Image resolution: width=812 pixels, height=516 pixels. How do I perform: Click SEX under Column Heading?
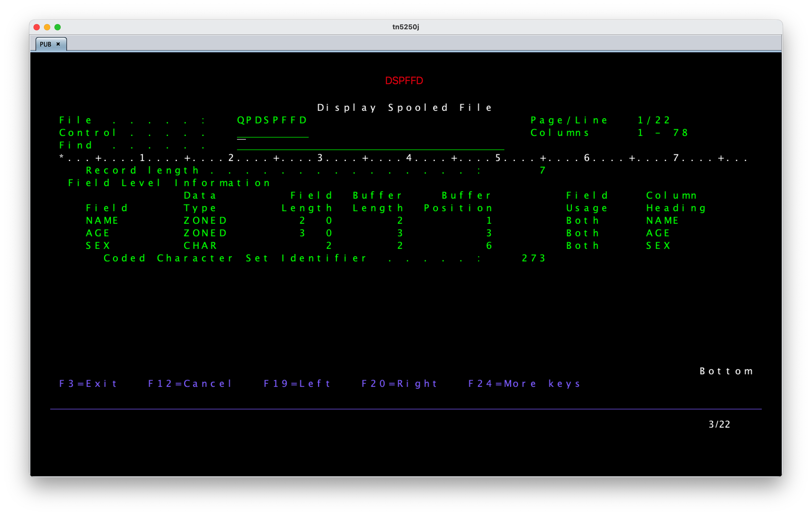pos(658,246)
